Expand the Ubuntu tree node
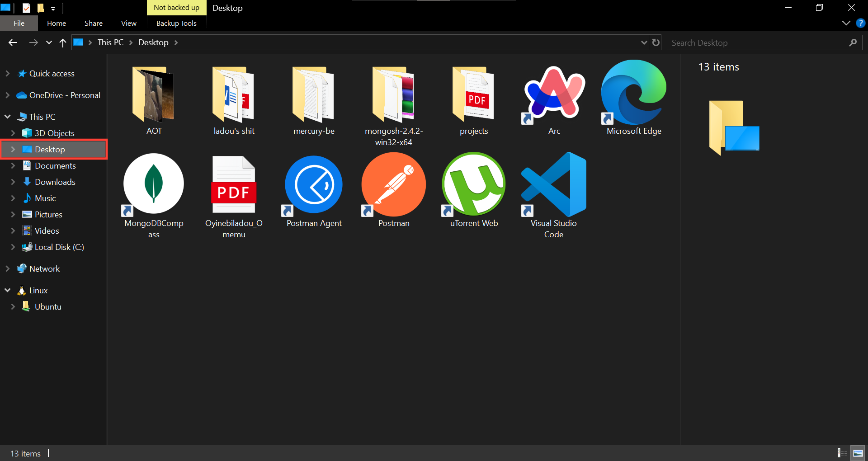The image size is (868, 461). pos(13,306)
